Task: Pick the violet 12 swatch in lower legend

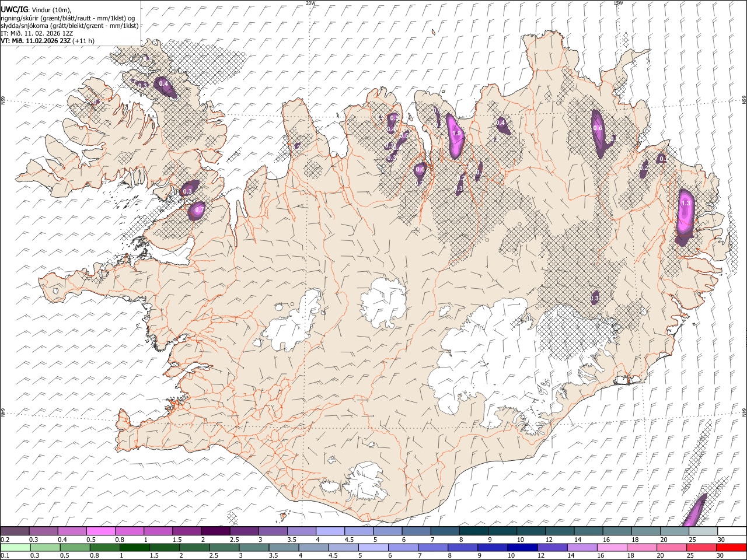Action: coord(552,548)
